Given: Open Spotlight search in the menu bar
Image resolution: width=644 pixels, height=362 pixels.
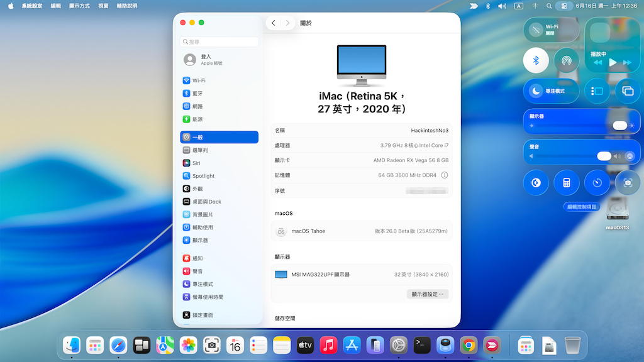Looking at the screenshot, I should point(549,6).
